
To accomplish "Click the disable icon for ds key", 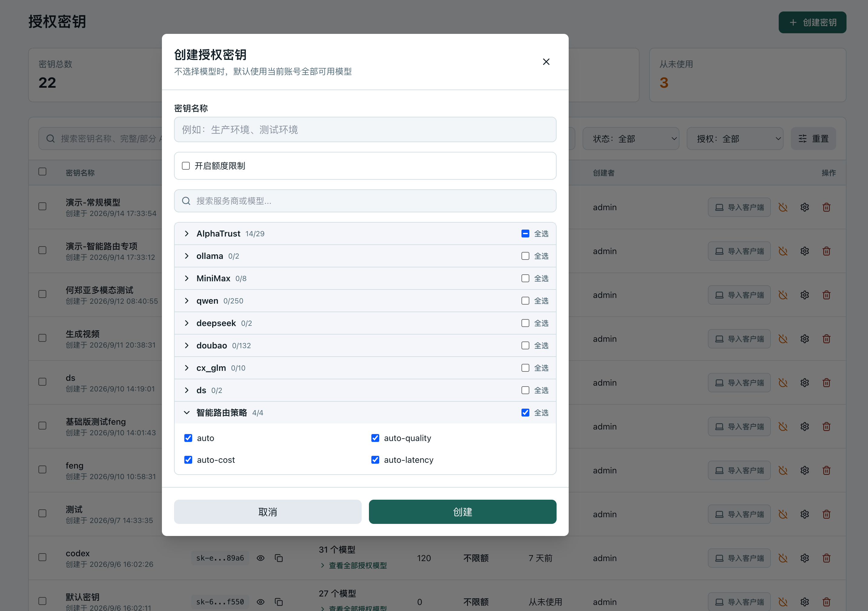I will point(783,382).
